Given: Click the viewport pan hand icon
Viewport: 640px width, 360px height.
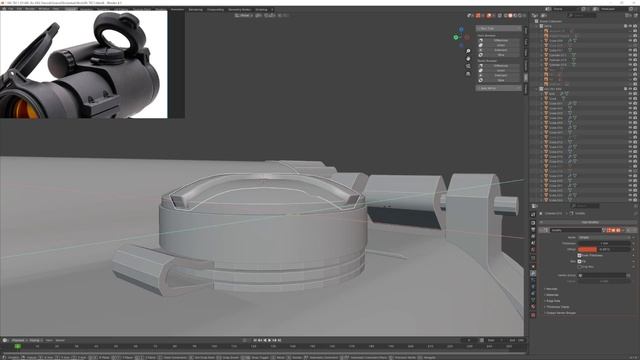Looking at the screenshot, I should coord(468,59).
